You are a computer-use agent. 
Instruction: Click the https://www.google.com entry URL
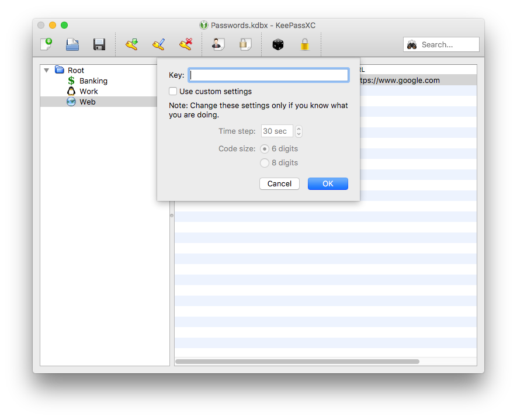(400, 81)
